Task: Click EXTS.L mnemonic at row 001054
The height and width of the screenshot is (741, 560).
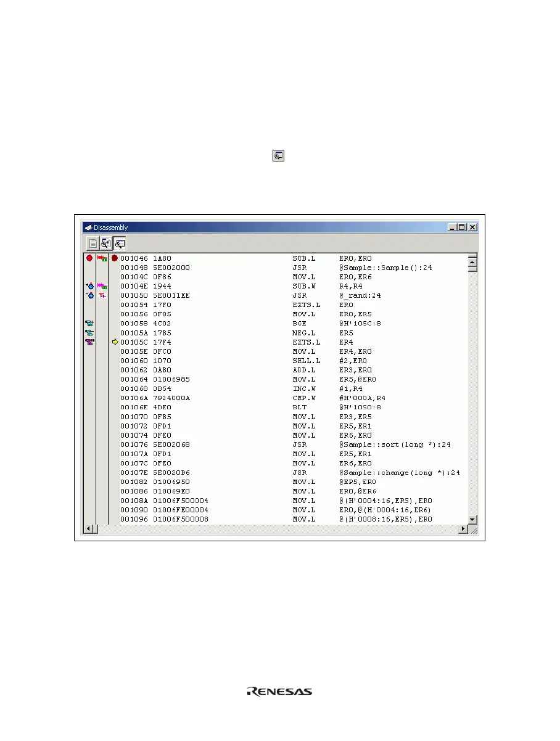Action: [307, 305]
